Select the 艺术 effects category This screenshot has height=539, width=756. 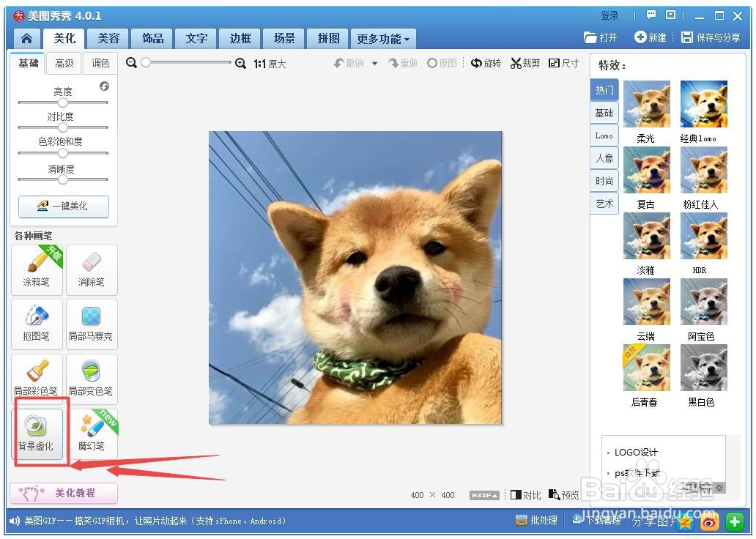604,204
